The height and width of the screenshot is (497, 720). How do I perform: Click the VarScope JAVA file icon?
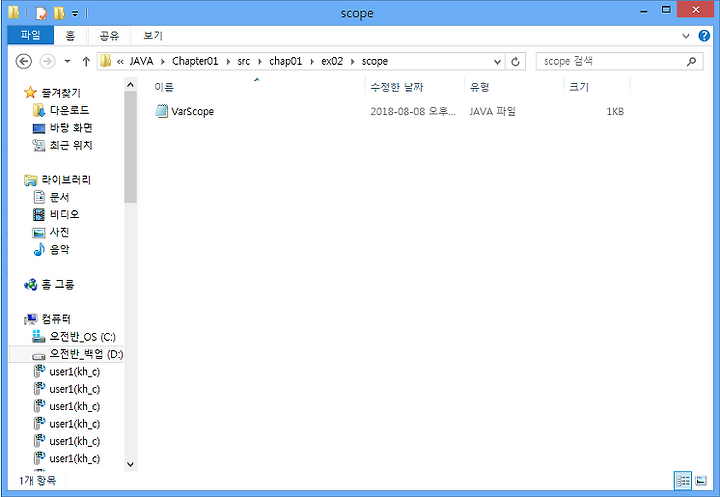[x=162, y=111]
